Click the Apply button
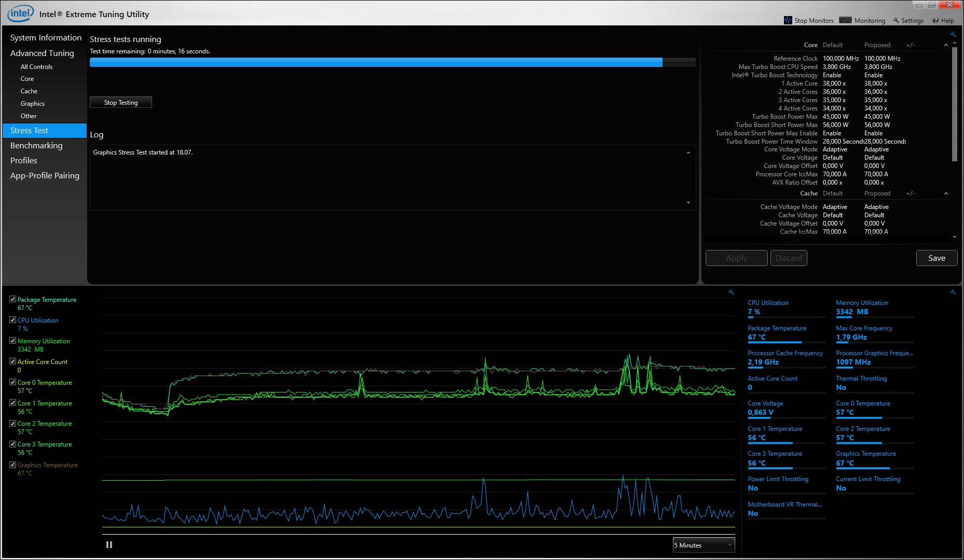 [x=736, y=258]
